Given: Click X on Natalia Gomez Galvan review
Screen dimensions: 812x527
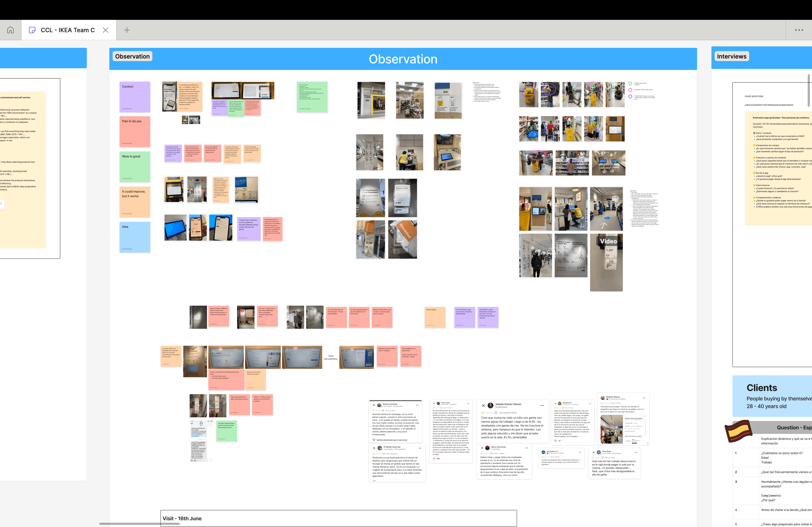Looking at the screenshot, I should click(483, 405).
